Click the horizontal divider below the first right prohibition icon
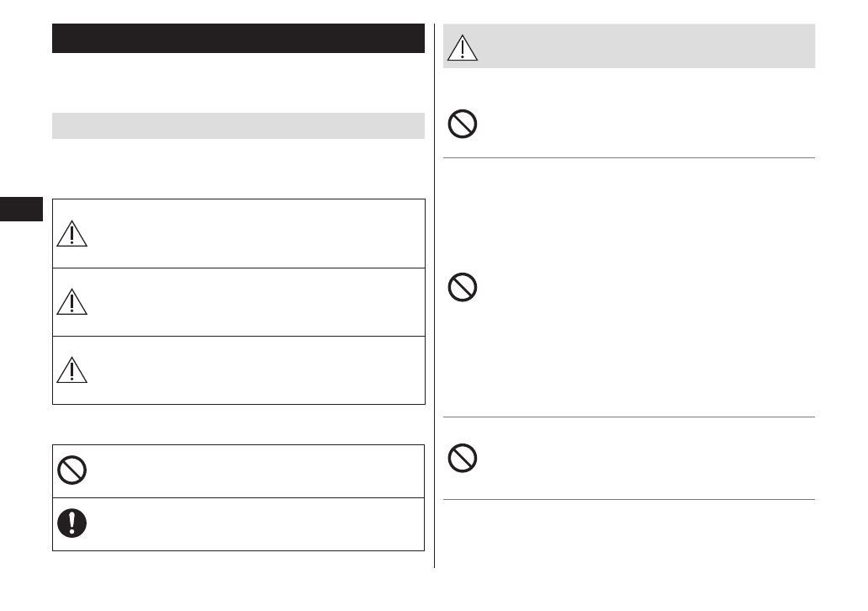This screenshot has width=868, height=611. pos(628,157)
